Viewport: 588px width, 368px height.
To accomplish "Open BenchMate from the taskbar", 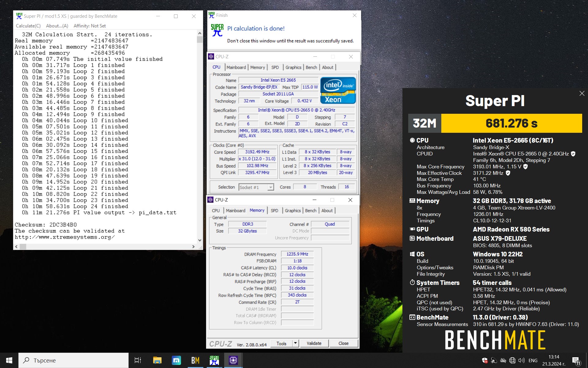I will [x=195, y=360].
